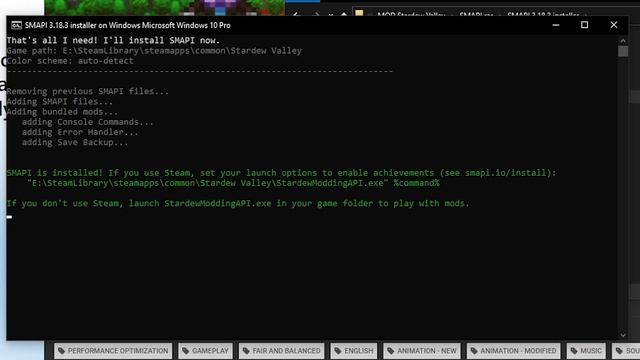Click the "adding Console Commands..." line
This screenshot has height=360, width=640.
click(x=88, y=122)
